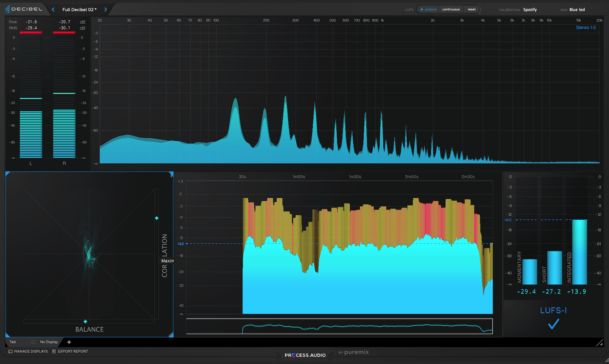Go to the next preset arrow

click(106, 9)
